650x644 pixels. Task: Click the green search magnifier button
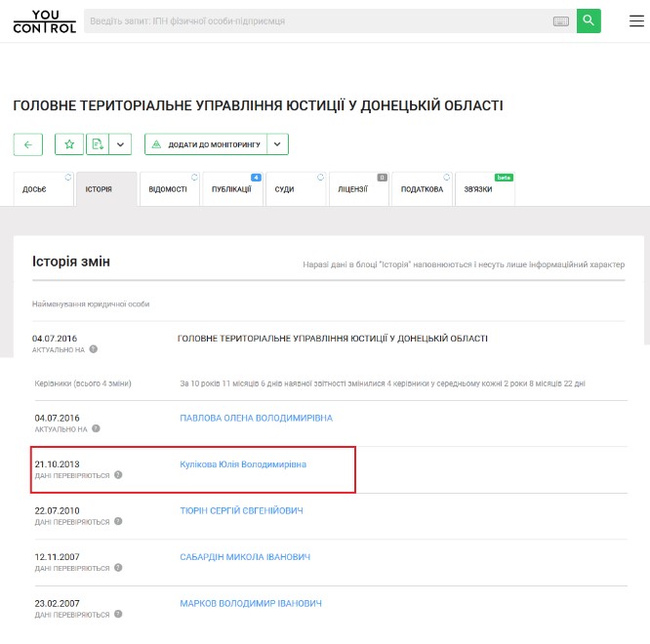tap(589, 20)
